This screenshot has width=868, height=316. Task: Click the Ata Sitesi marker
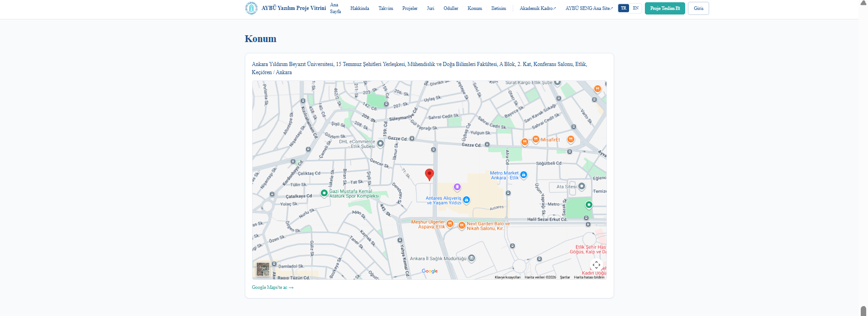[x=582, y=186]
